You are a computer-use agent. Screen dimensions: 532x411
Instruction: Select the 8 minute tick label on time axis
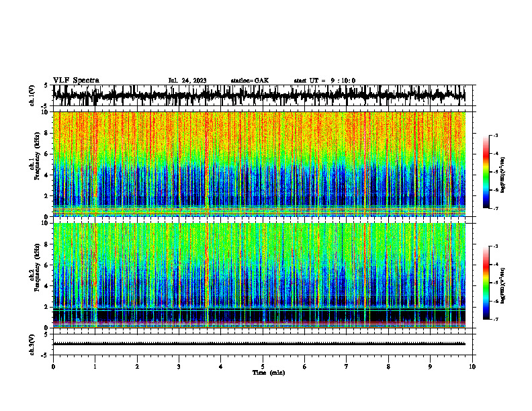388,367
